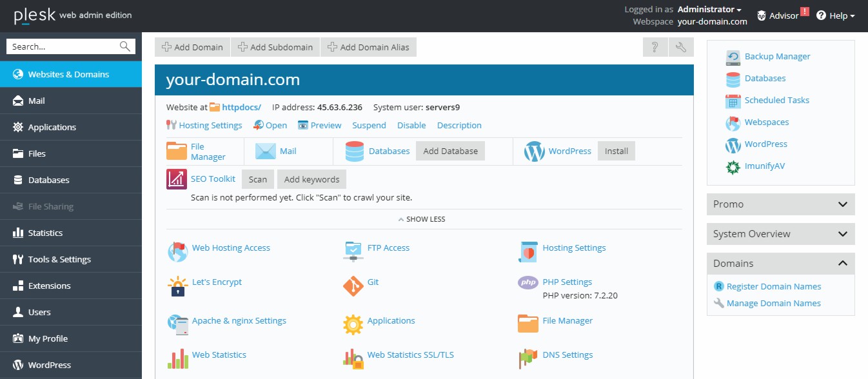868x379 pixels.
Task: Click the Web Statistics SSL/TLS icon
Action: click(353, 358)
